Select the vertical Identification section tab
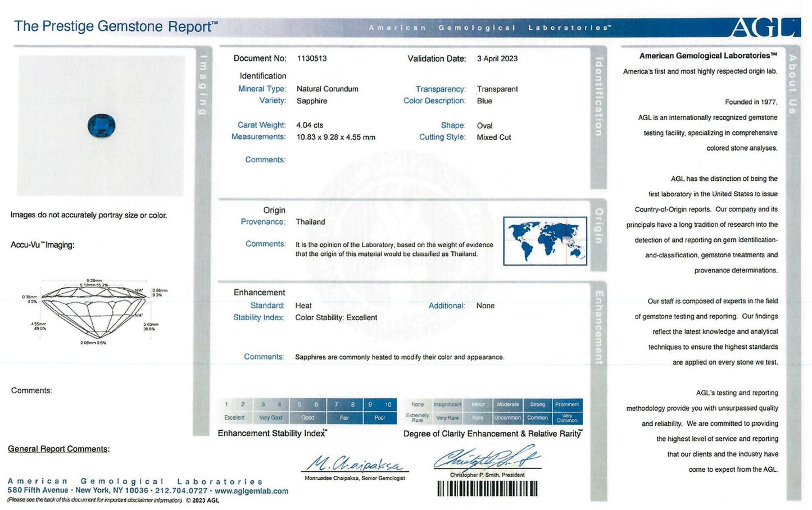Image resolution: width=812 pixels, height=510 pixels. click(x=598, y=97)
